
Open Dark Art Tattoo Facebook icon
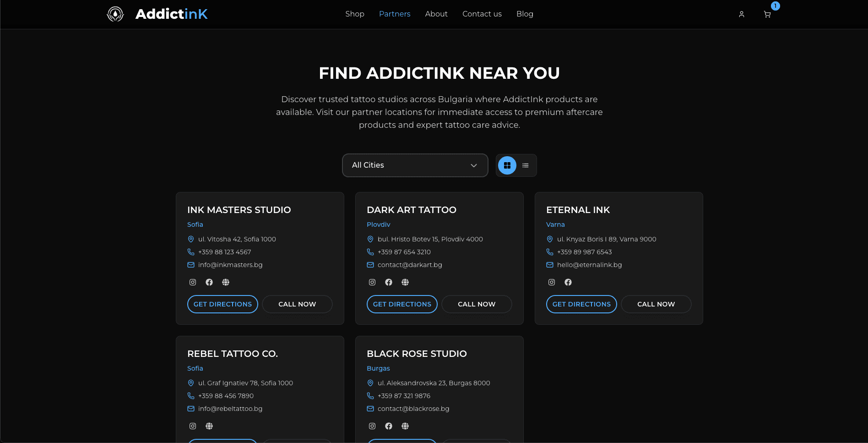click(389, 282)
